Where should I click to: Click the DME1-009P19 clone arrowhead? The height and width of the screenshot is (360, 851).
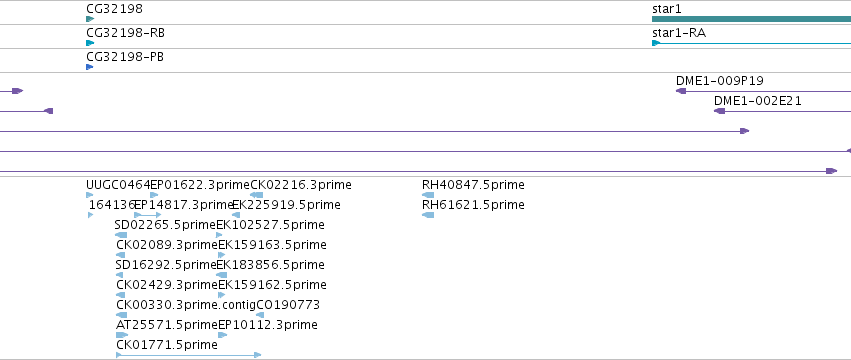[x=681, y=91]
